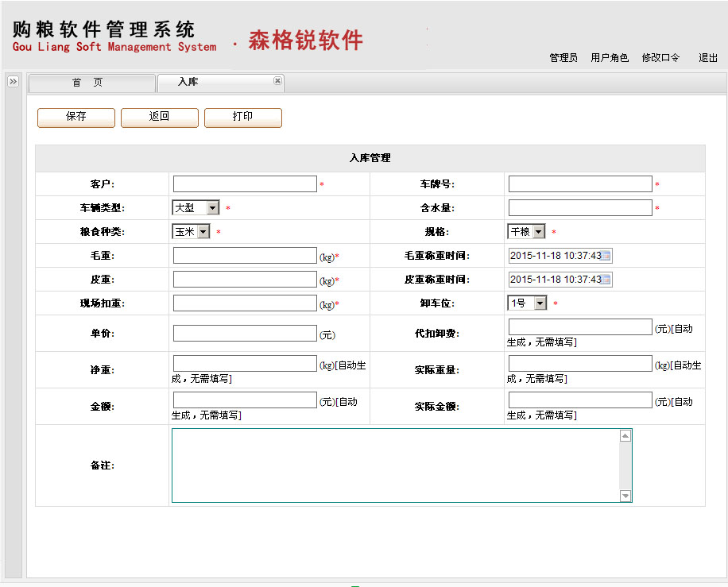Open calendar icon for 毛重称重时间

(606, 256)
